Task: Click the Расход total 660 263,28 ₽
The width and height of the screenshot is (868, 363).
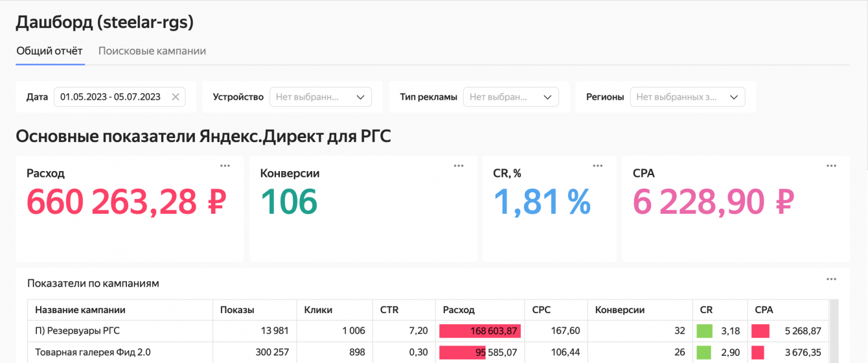Action: click(126, 202)
